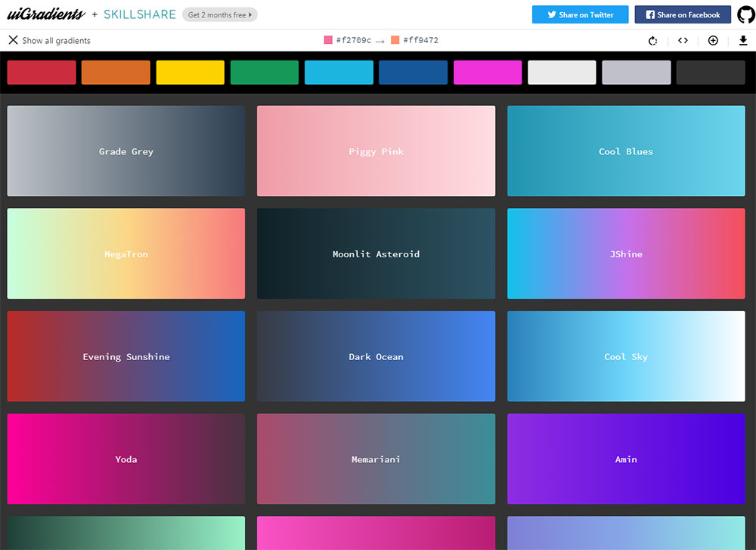Filter by the cyan color swatch
Screen dimensions: 756x550
click(x=339, y=73)
